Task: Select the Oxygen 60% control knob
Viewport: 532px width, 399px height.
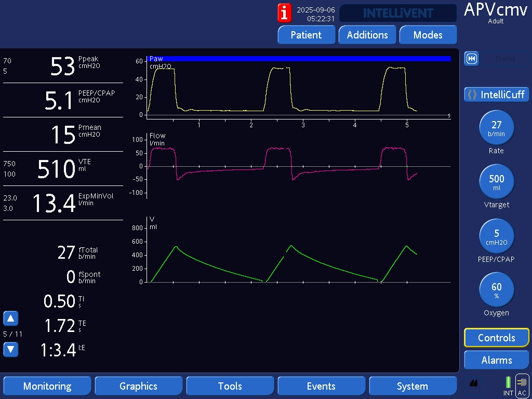Action: click(497, 290)
